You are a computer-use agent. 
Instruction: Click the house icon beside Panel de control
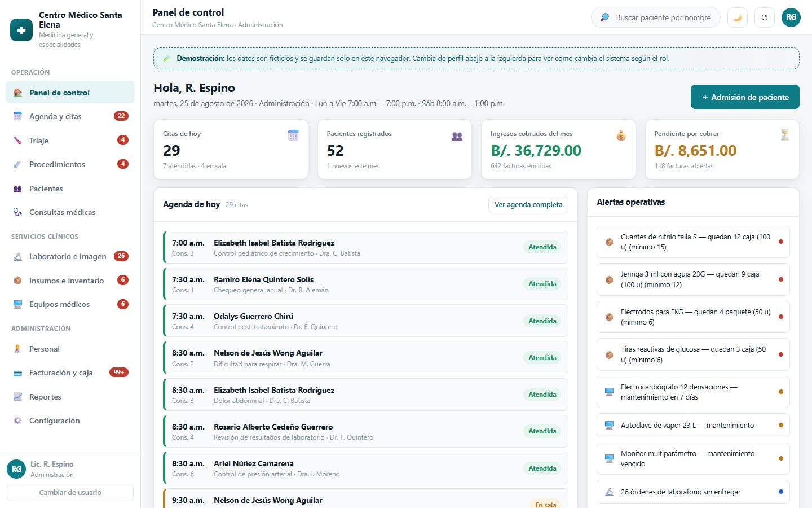17,93
